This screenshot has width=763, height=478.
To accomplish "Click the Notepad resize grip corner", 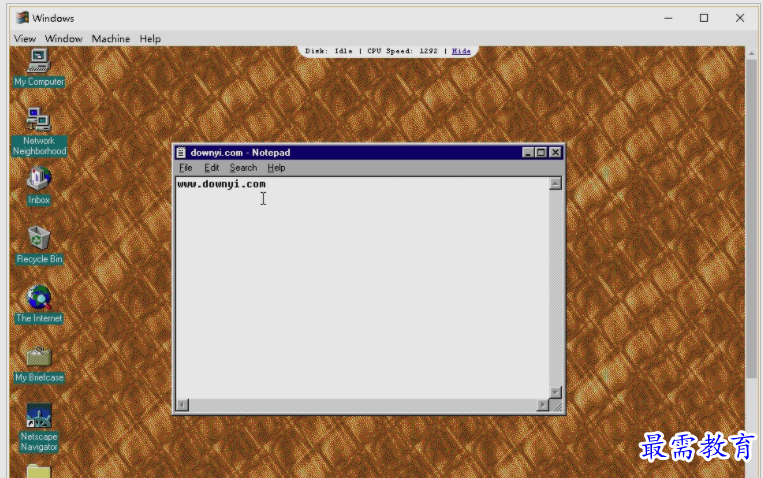I will tap(557, 406).
